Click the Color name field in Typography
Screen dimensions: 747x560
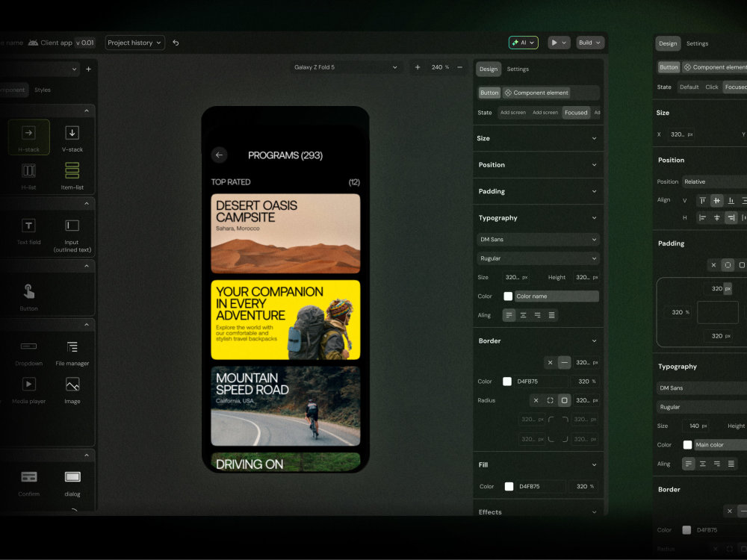pyautogui.click(x=557, y=296)
